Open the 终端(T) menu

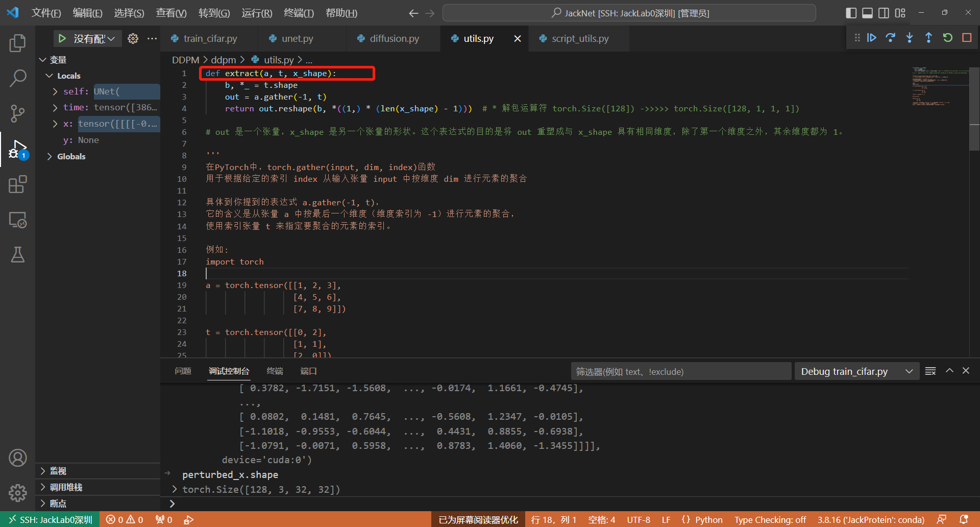click(x=299, y=13)
